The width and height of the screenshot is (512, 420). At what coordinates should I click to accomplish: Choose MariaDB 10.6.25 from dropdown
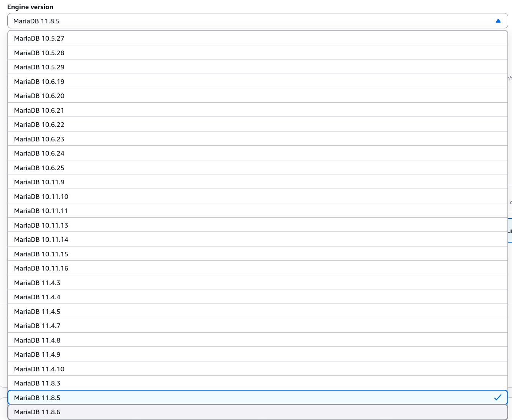(39, 168)
